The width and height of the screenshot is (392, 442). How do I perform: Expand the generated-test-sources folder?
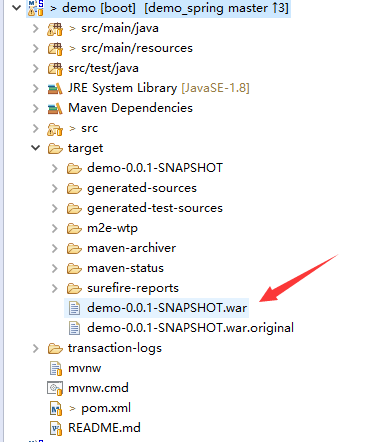tap(55, 208)
